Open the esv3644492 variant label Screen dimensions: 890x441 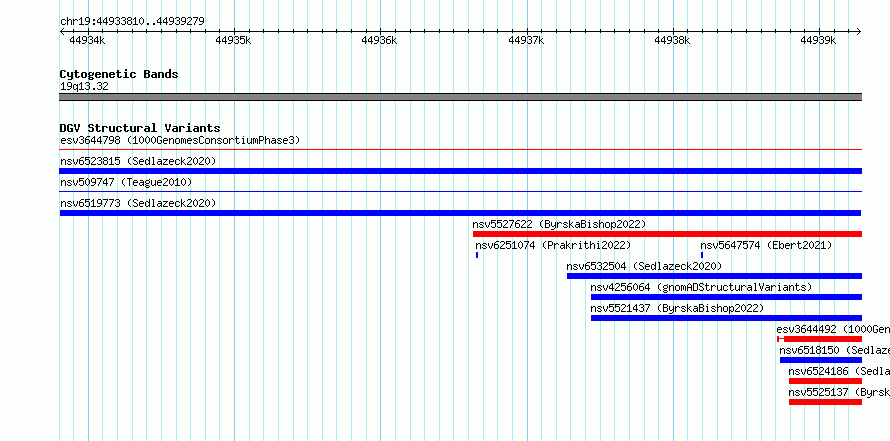coord(833,329)
